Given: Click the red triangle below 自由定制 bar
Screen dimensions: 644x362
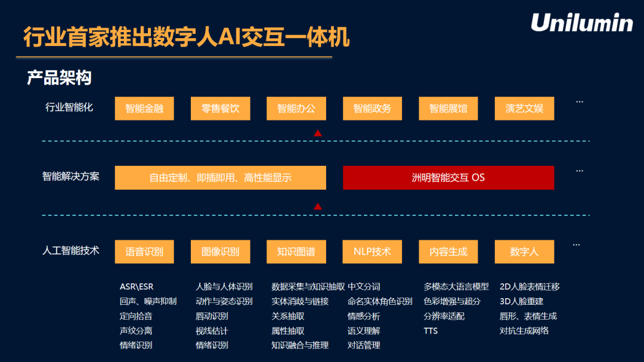Looking at the screenshot, I should pos(318,206).
